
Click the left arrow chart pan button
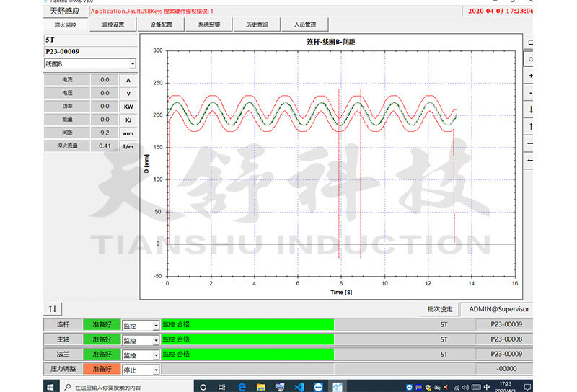pyautogui.click(x=529, y=160)
